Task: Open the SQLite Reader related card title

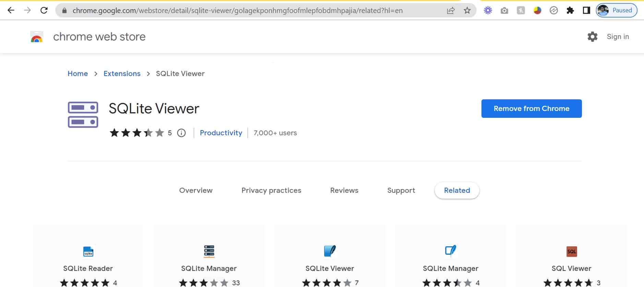Action: (x=88, y=269)
